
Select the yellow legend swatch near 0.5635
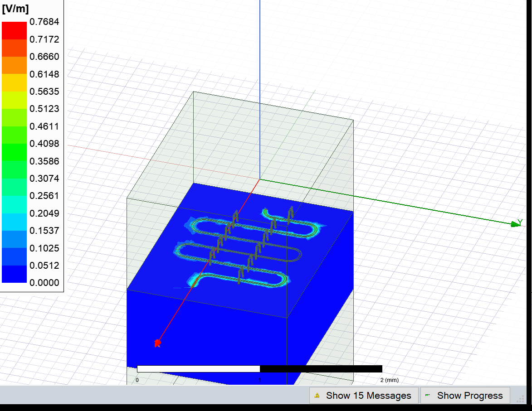[14, 83]
